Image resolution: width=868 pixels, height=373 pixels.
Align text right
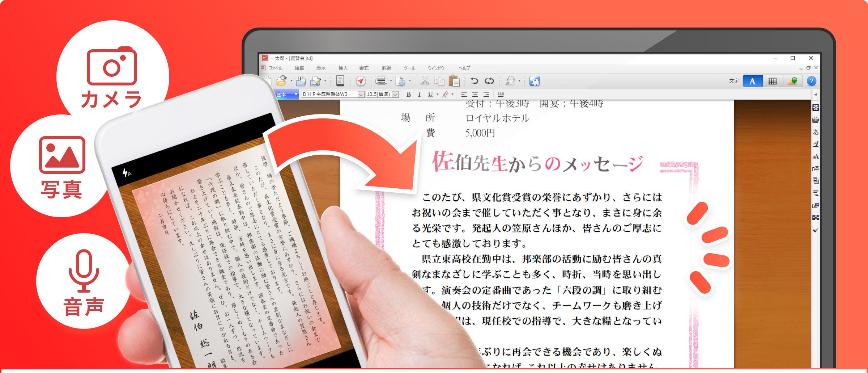(x=486, y=95)
